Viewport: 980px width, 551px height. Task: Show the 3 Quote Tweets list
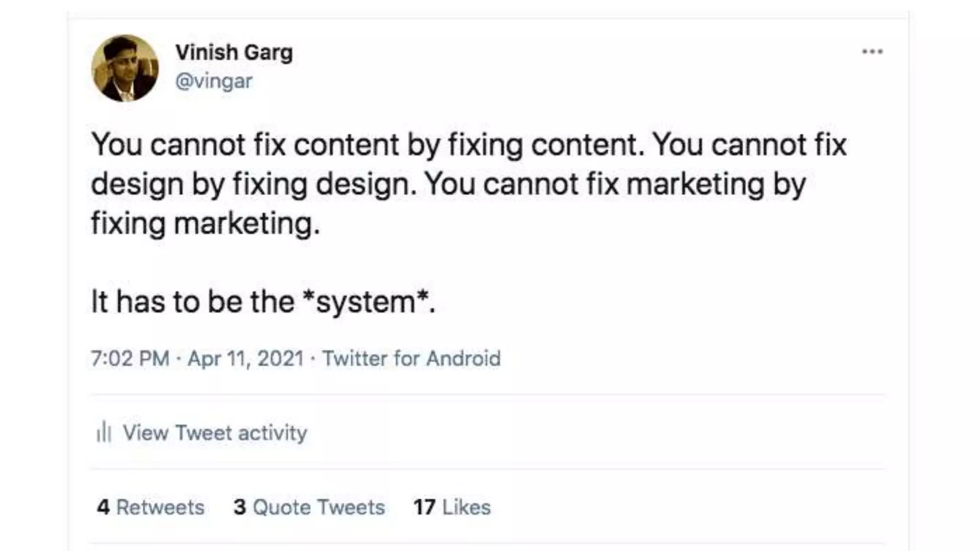coord(309,507)
